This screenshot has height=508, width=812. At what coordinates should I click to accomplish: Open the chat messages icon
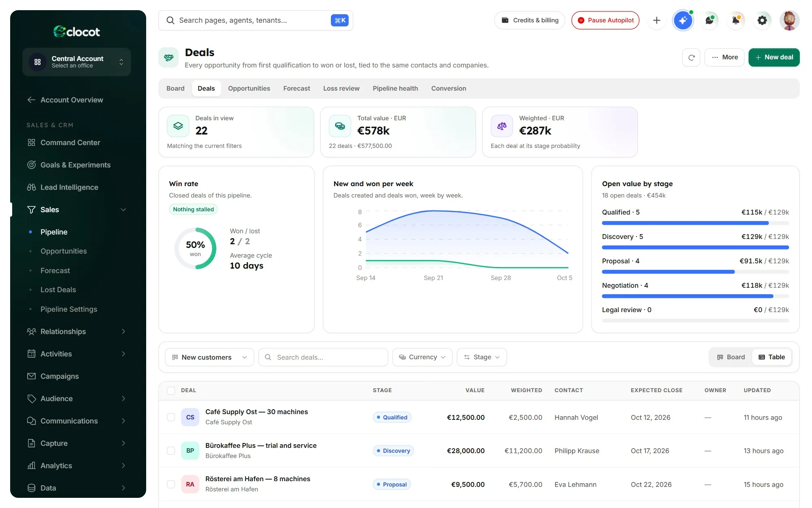709,20
